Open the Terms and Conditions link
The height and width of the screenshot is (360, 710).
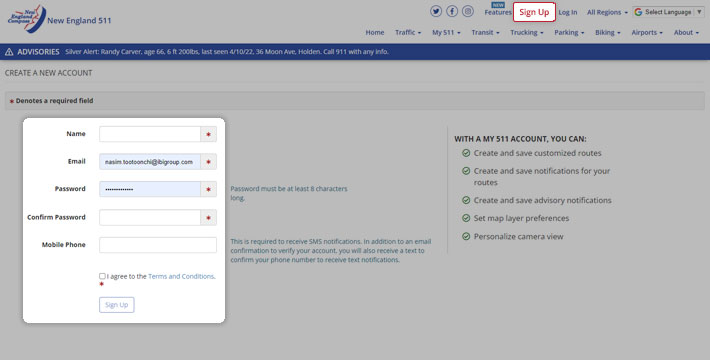[181, 276]
